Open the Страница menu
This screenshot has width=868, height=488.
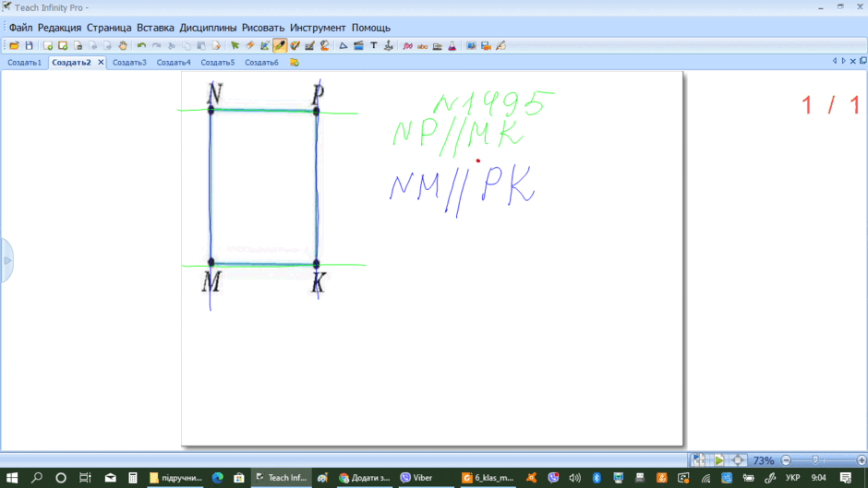pos(109,28)
